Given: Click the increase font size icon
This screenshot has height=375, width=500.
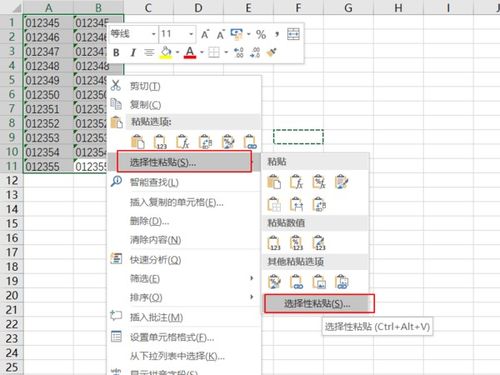Looking at the screenshot, I should click(x=205, y=34).
